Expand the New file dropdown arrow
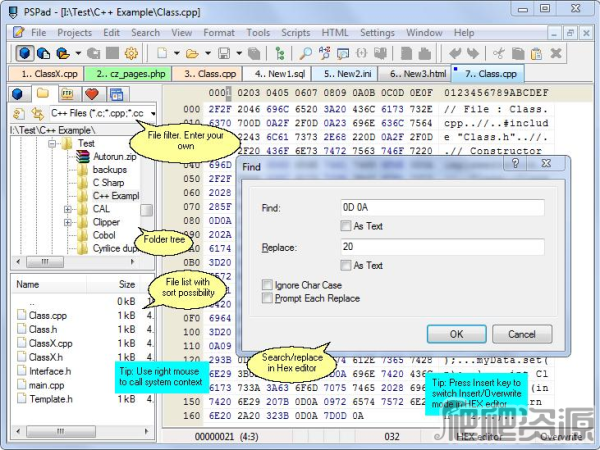Screen dimensions: 600x450 click(177, 53)
